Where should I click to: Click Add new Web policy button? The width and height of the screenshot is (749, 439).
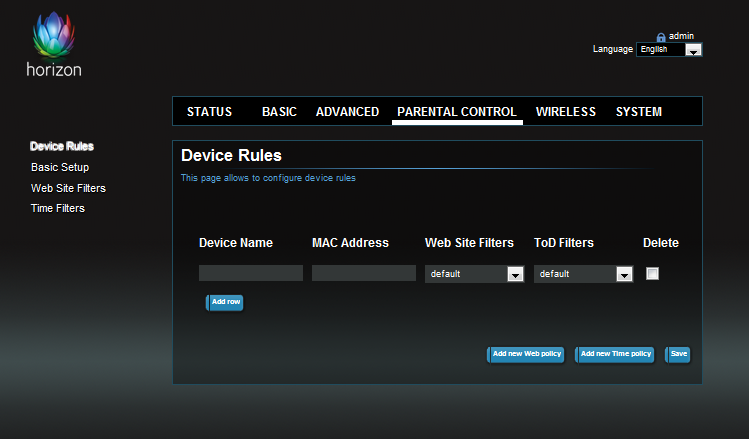point(525,354)
